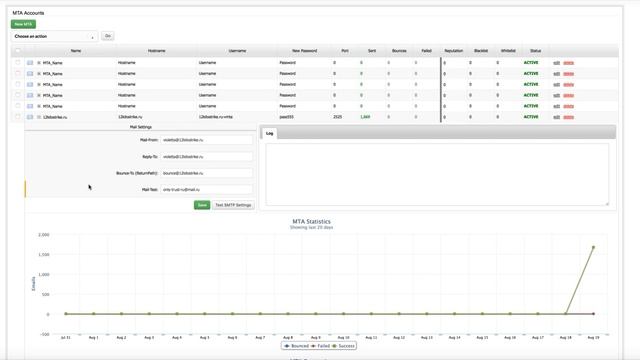Viewport: 640px width, 360px height.
Task: Click inside the Log text area
Action: click(x=437, y=174)
